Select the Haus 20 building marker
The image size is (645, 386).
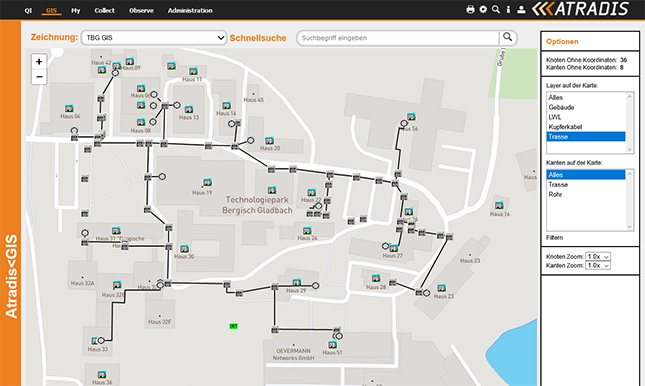click(x=269, y=141)
